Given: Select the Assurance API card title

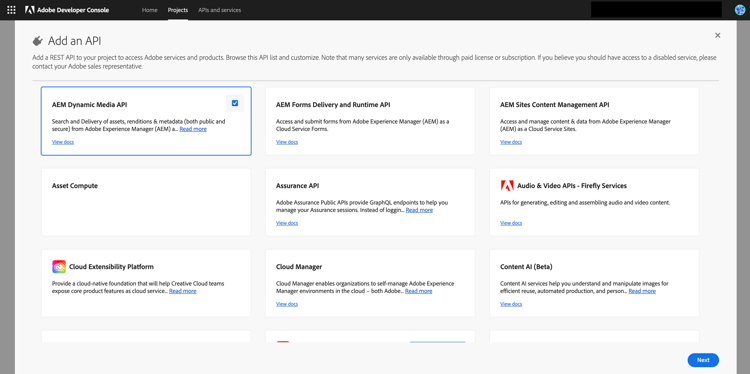Looking at the screenshot, I should pos(298,186).
